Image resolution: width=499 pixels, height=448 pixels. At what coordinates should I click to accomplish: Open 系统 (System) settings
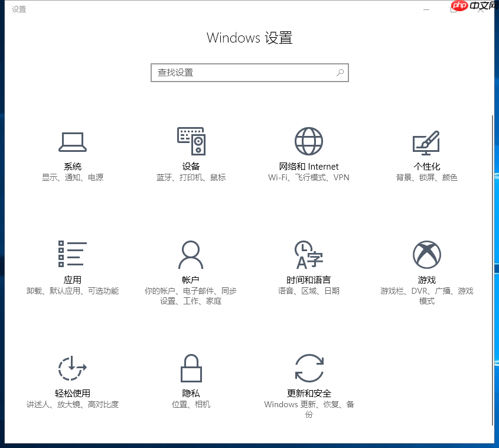pyautogui.click(x=72, y=154)
